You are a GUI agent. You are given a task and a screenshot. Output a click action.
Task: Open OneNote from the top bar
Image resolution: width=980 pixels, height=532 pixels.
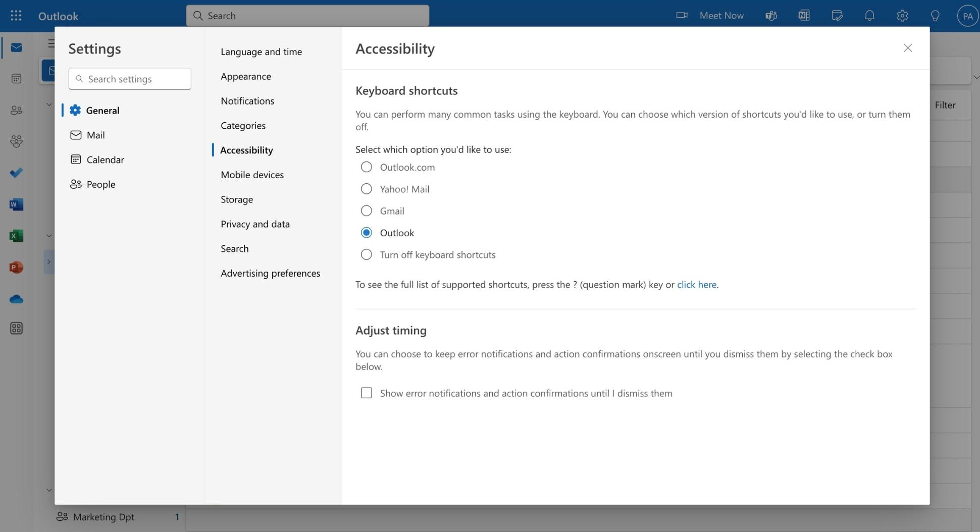[x=803, y=15]
